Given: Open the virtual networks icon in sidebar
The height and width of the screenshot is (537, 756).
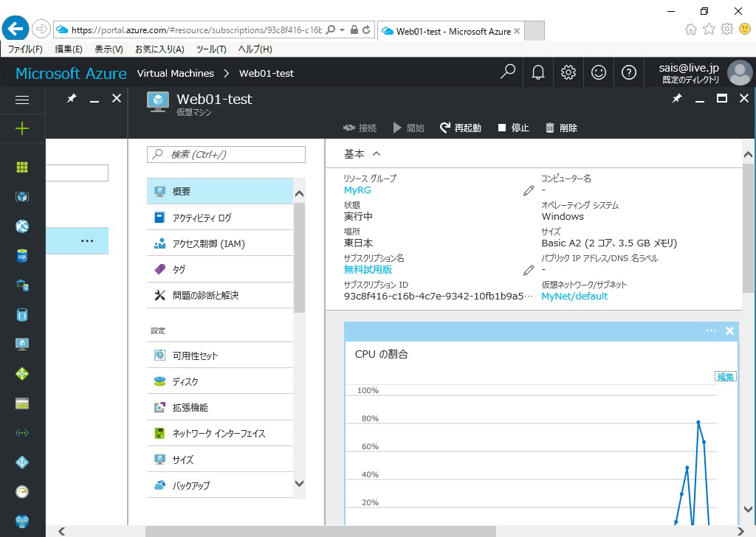Looking at the screenshot, I should click(x=22, y=433).
